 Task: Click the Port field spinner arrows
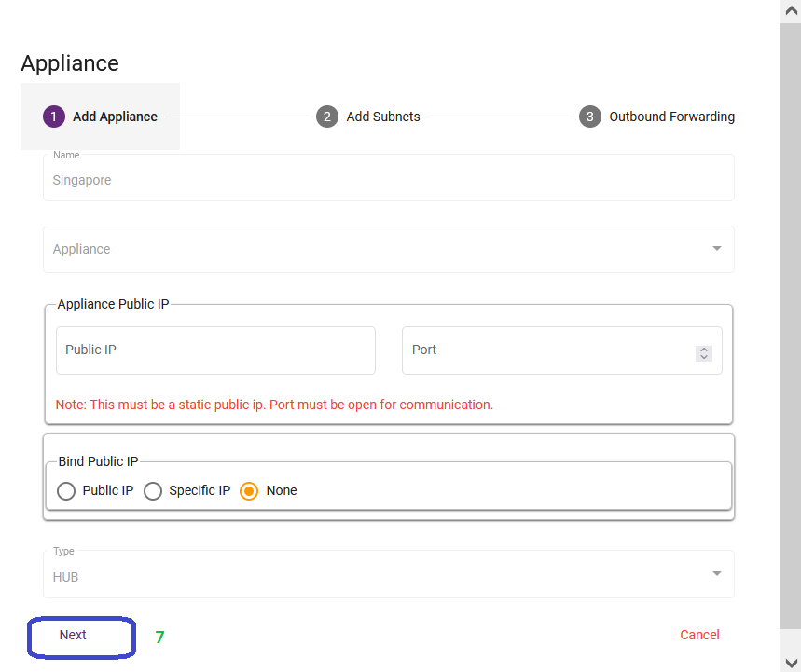[x=704, y=353]
